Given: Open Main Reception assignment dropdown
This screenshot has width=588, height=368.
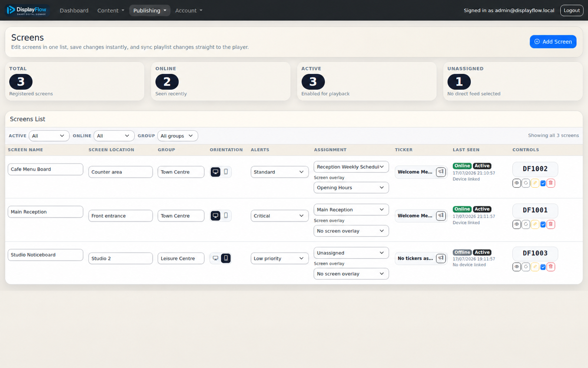Looking at the screenshot, I should coord(351,210).
